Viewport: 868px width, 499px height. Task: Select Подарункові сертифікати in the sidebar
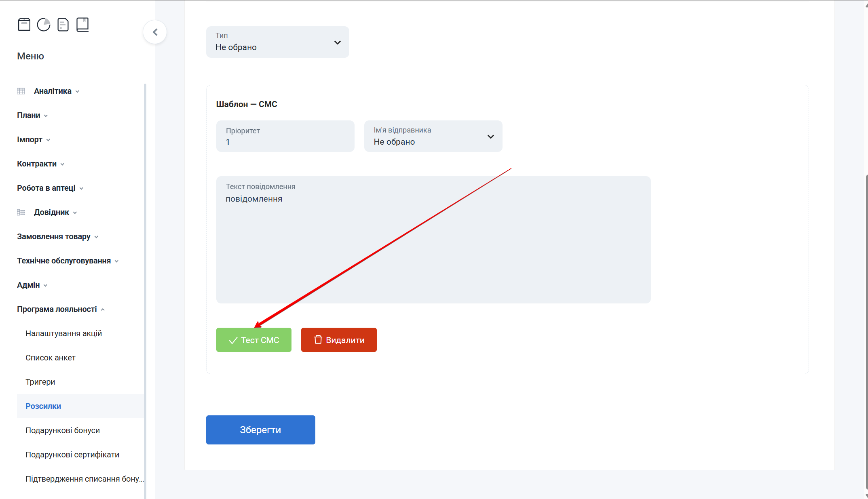click(x=72, y=455)
